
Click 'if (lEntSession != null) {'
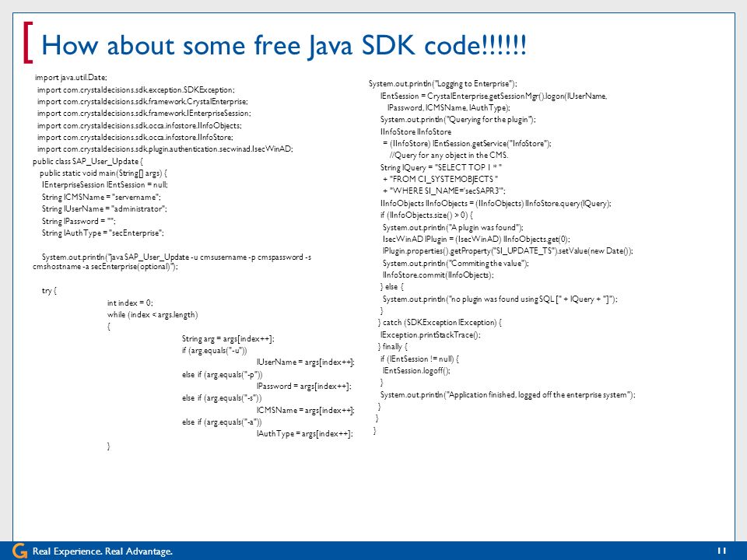[x=419, y=359]
